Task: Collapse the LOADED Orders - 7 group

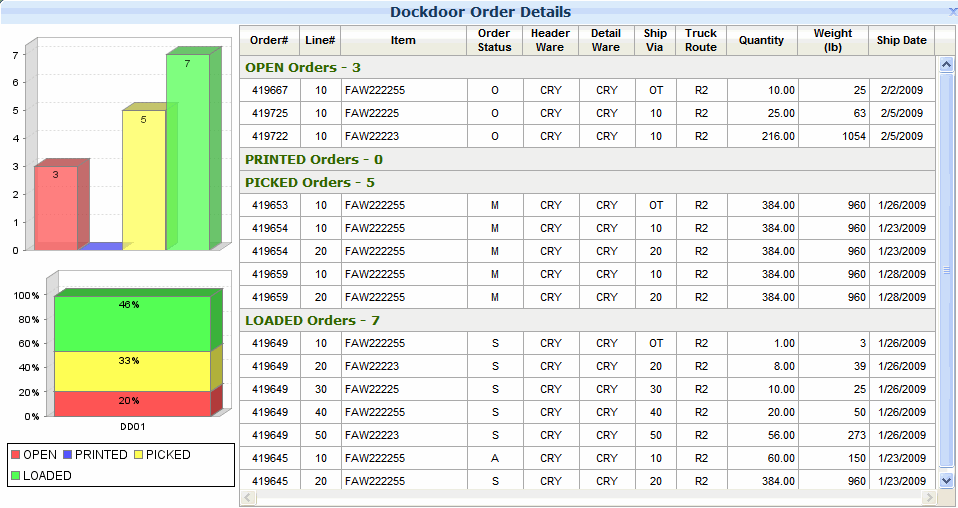Action: [312, 320]
